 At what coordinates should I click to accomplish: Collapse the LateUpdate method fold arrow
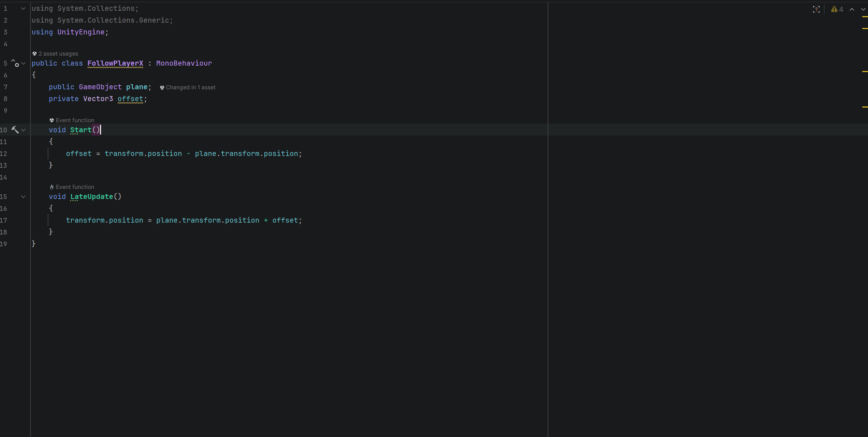coord(23,197)
